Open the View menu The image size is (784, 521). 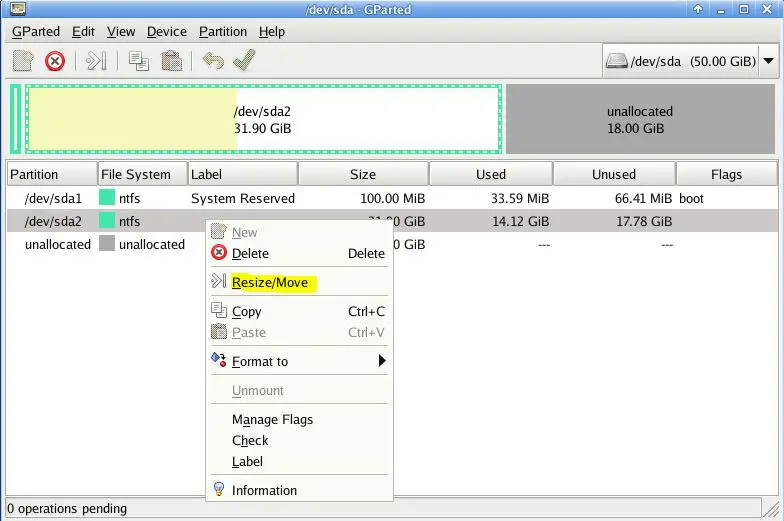(x=120, y=32)
